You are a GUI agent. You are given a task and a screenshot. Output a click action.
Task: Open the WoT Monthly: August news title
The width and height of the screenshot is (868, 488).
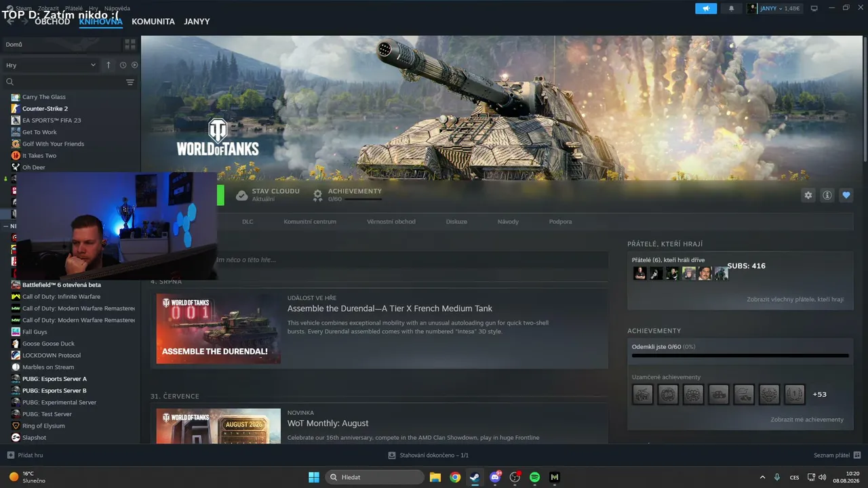pos(328,423)
